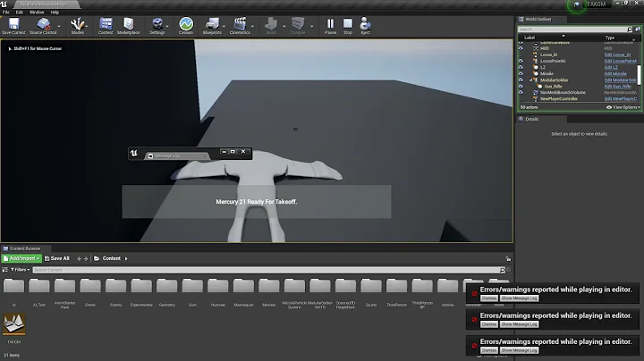Image resolution: width=644 pixels, height=361 pixels.
Task: Stop the play-in-editor session
Action: [348, 25]
